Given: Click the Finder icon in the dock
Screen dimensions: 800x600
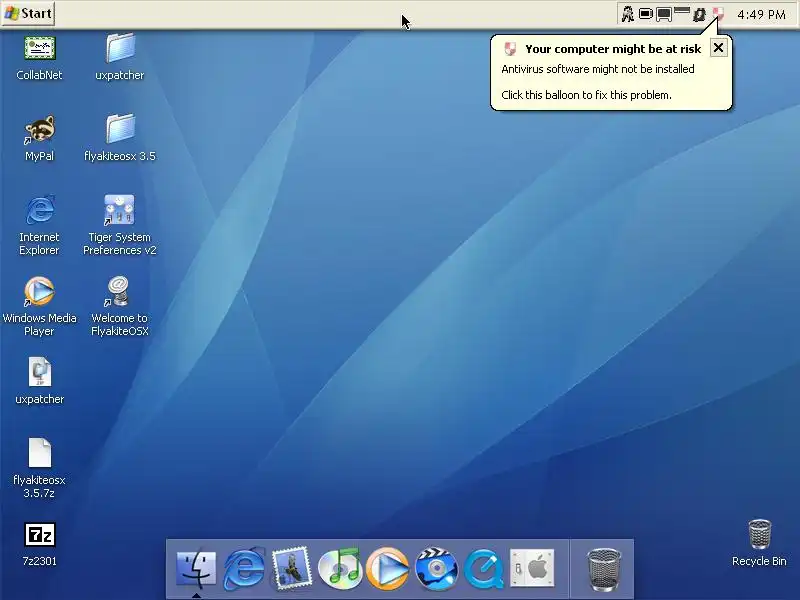Looking at the screenshot, I should 196,568.
